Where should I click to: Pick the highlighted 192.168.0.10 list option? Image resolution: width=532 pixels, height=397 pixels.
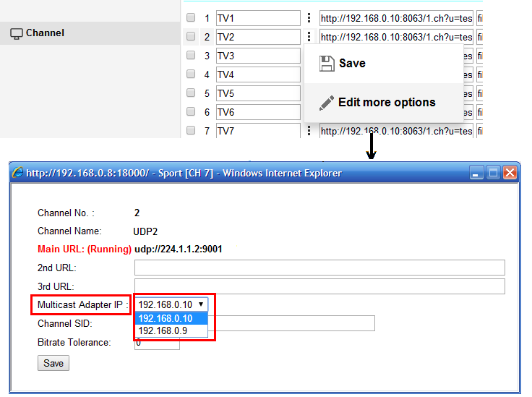coord(166,318)
